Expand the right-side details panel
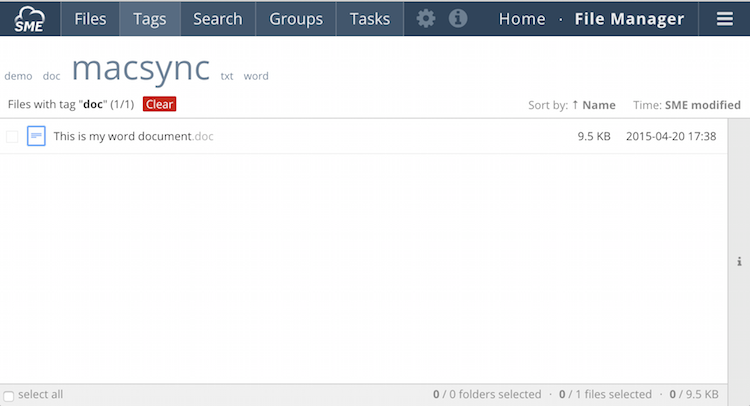Image resolution: width=750 pixels, height=406 pixels. pyautogui.click(x=740, y=262)
